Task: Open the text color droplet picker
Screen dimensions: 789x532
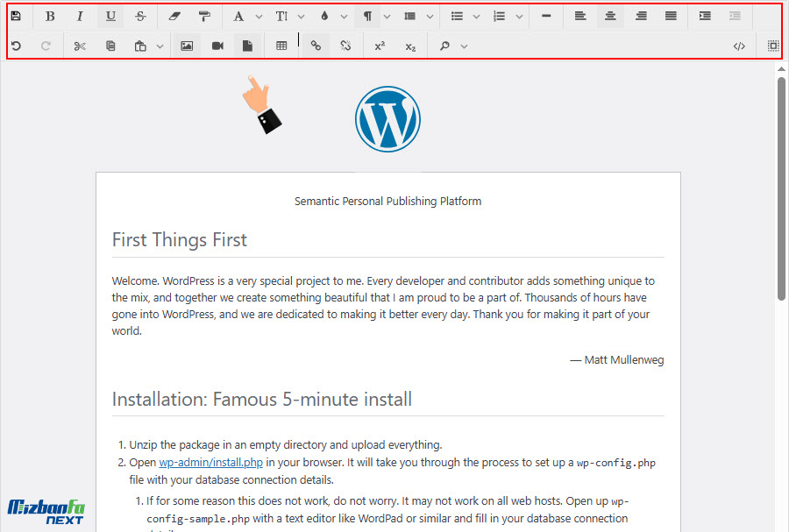Action: (326, 16)
